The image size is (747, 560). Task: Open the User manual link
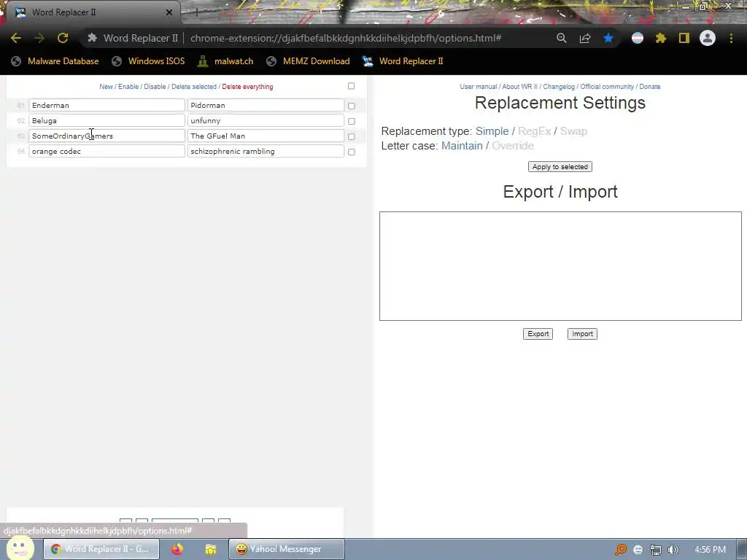point(479,87)
